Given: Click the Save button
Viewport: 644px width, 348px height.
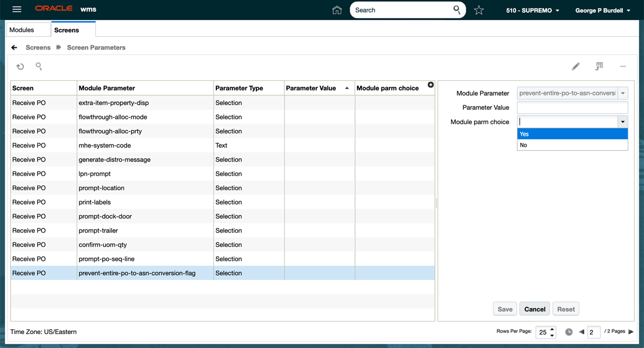Looking at the screenshot, I should coord(505,309).
